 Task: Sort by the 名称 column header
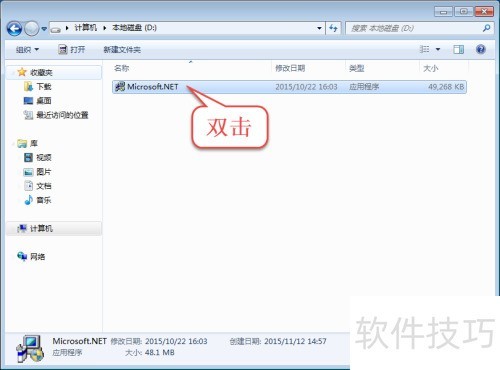pyautogui.click(x=122, y=68)
